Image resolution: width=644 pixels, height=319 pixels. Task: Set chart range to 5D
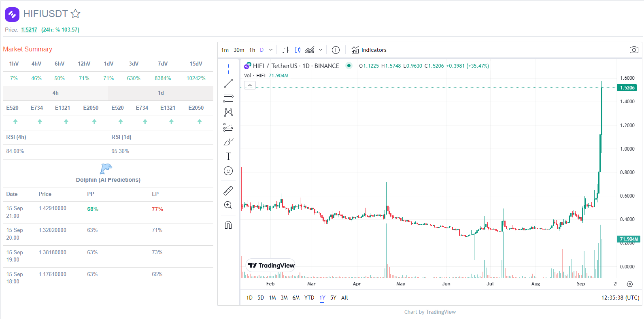[261, 298]
